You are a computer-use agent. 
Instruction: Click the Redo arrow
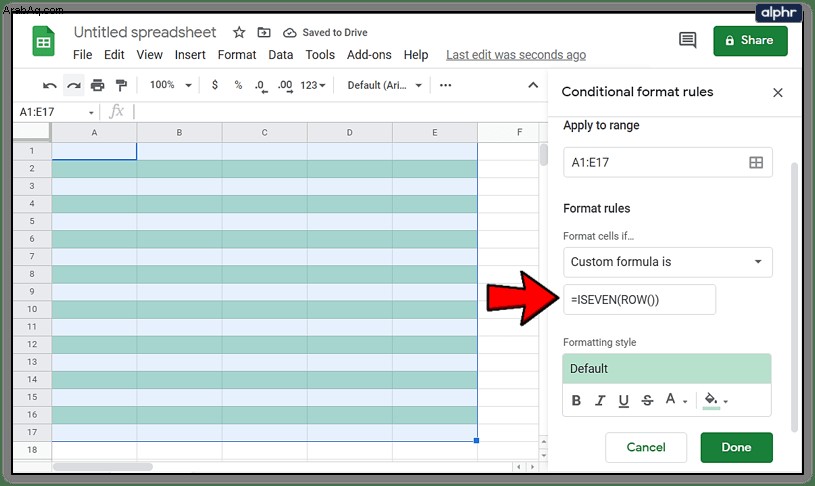click(74, 85)
